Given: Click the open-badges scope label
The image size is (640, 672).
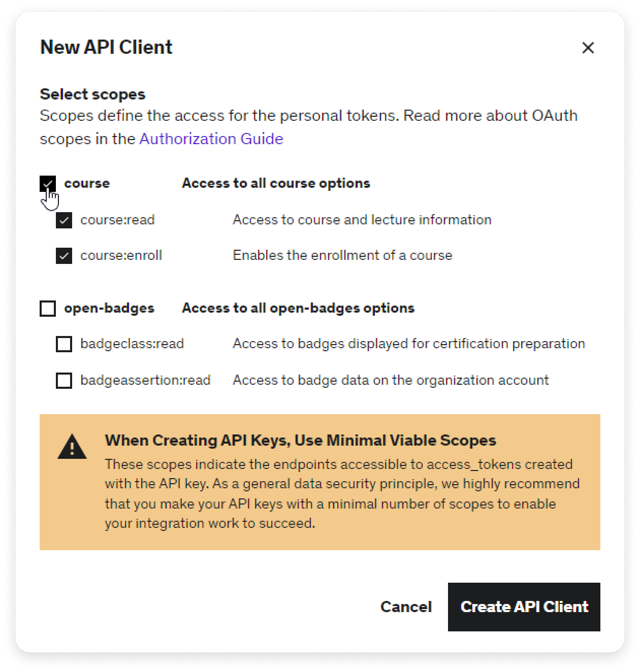Looking at the screenshot, I should click(109, 308).
